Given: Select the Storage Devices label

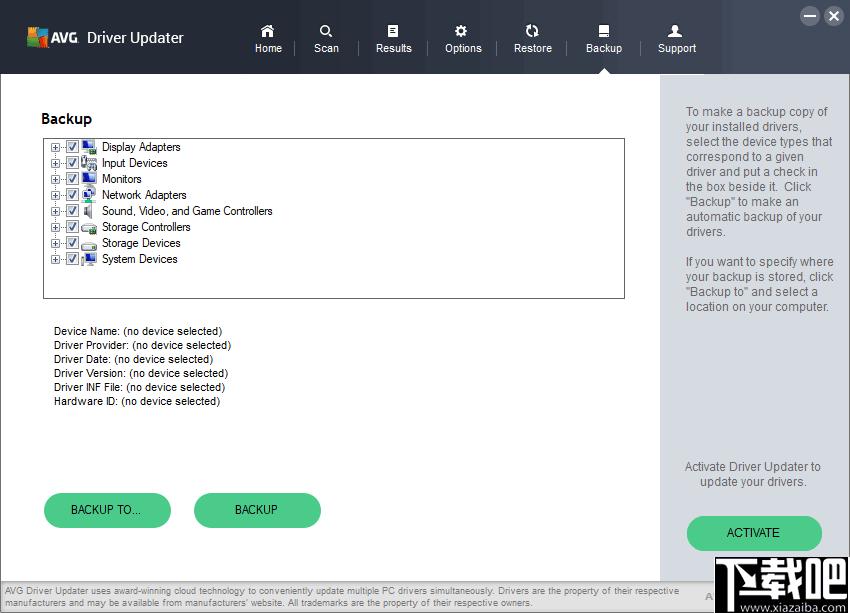Looking at the screenshot, I should click(x=141, y=243).
